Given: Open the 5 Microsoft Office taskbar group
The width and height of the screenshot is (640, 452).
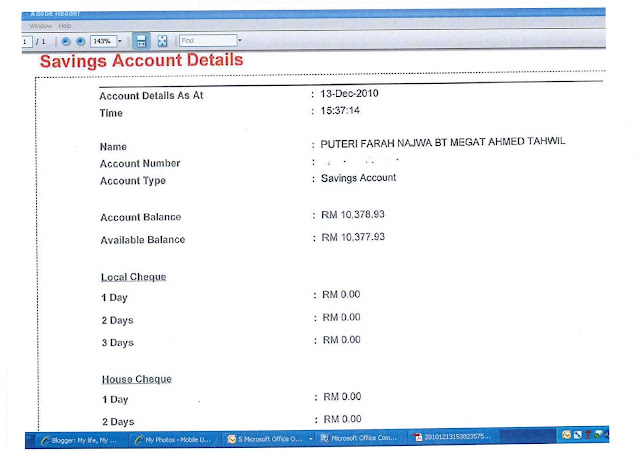Looking at the screenshot, I should [266, 439].
